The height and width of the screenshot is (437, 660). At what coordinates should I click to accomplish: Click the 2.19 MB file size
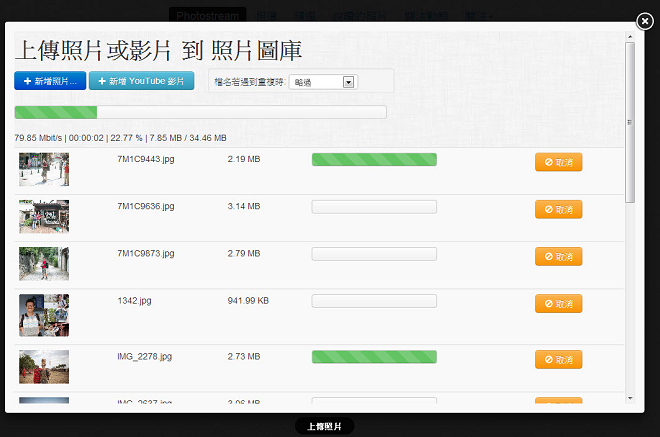(x=244, y=159)
